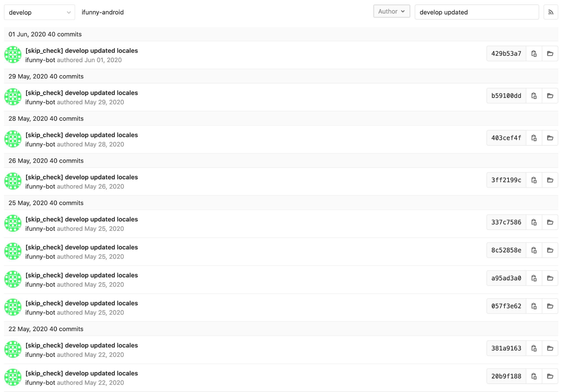Viewport: 564px width, 392px height.
Task: Click ifunny-bot avatar on May 29 commit
Action: (13, 97)
